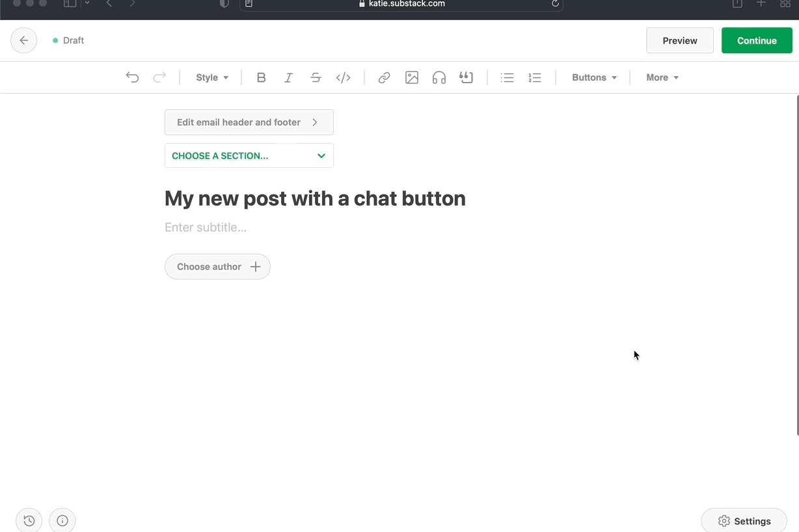Click the Choose author field
The height and width of the screenshot is (532, 799).
(217, 267)
